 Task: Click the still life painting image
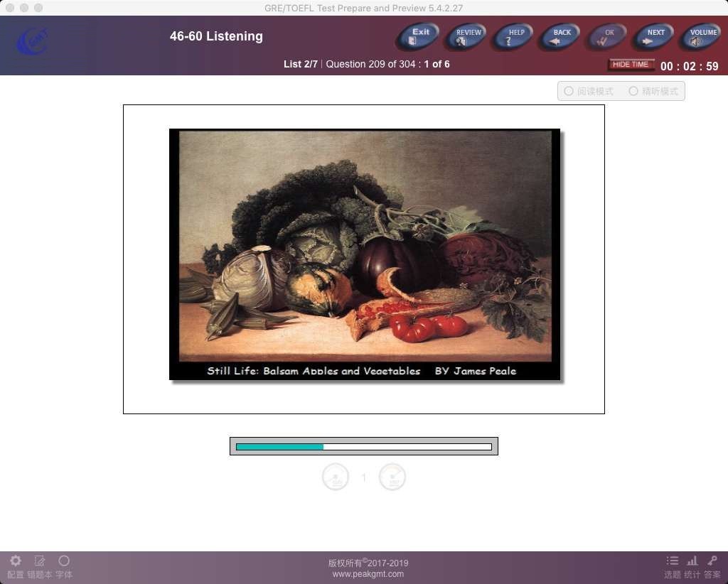(x=365, y=254)
